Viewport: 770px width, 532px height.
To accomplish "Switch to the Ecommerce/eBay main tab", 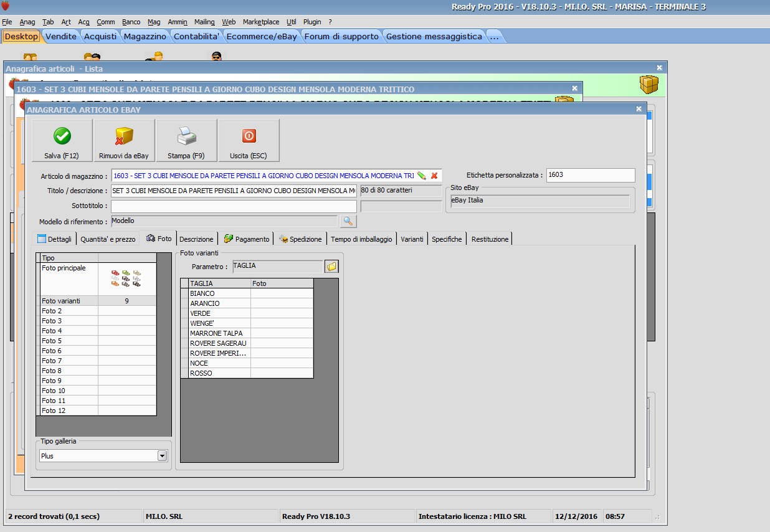I will coord(261,37).
